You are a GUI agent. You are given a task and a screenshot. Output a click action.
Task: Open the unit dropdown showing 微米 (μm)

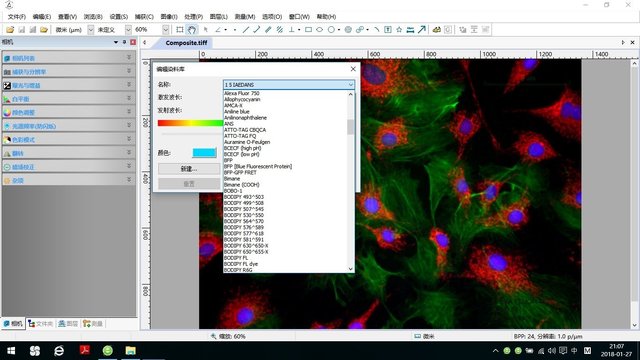coord(74,29)
